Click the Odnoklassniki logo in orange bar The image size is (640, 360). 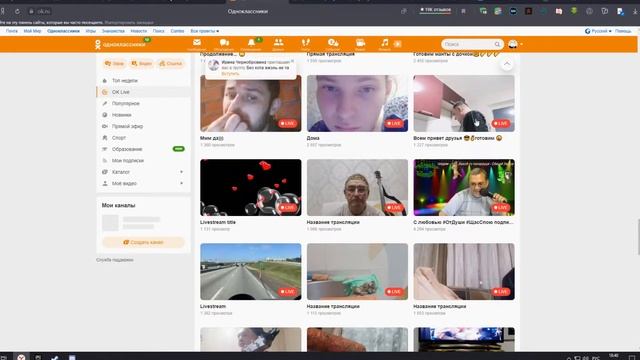tap(120, 44)
